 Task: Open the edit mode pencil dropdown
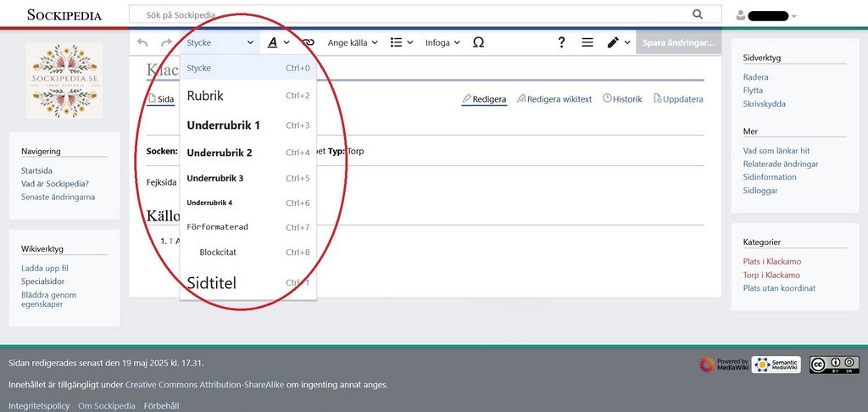pos(618,42)
